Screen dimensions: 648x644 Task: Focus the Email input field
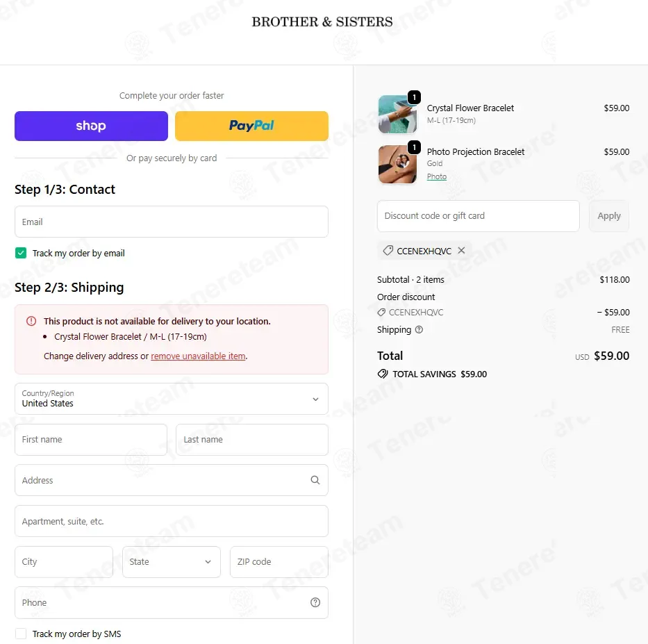(x=172, y=222)
